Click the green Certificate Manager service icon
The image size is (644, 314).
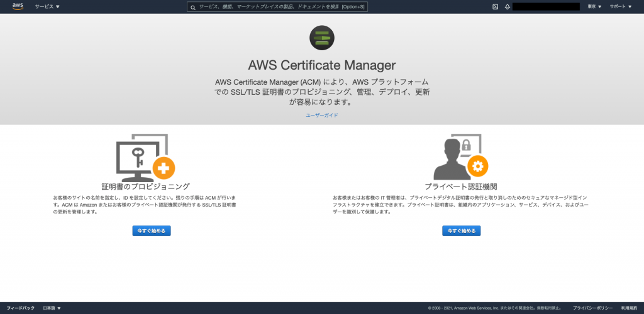[321, 38]
